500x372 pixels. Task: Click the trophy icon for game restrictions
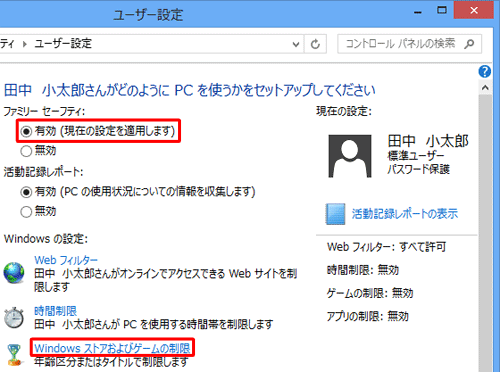coord(14,355)
